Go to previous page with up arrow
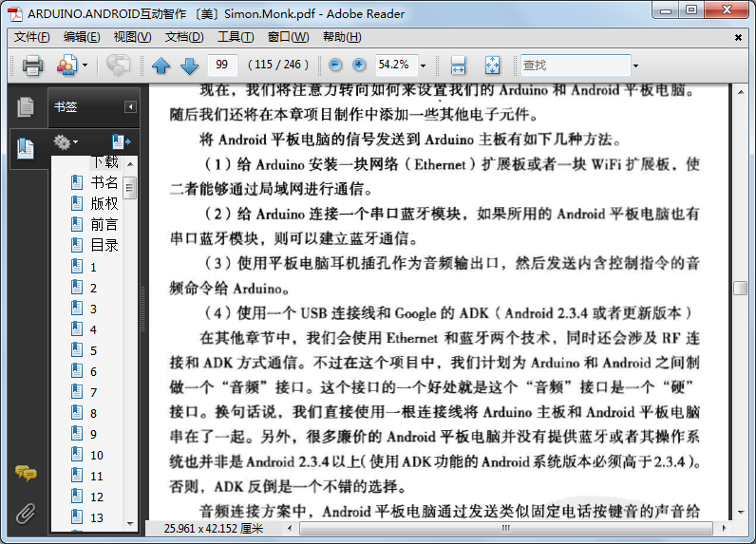756x544 pixels. (x=161, y=66)
